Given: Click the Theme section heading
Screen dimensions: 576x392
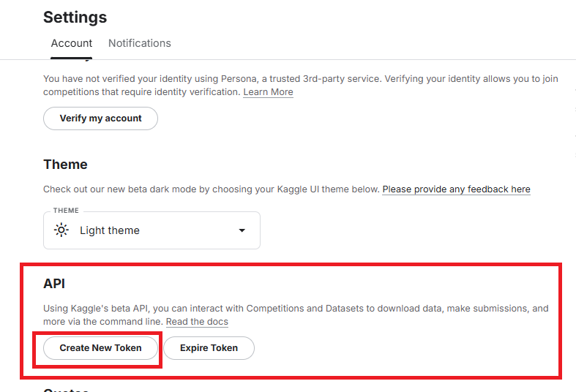Looking at the screenshot, I should 65,165.
